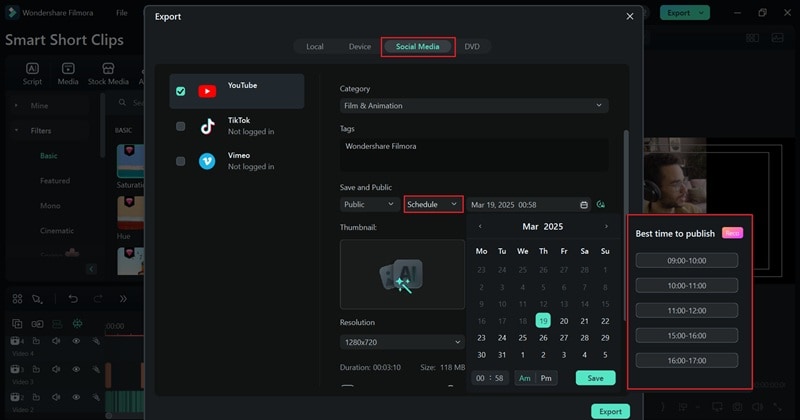Image resolution: width=800 pixels, height=420 pixels.
Task: Switch to the Local export tab
Action: pyautogui.click(x=315, y=46)
